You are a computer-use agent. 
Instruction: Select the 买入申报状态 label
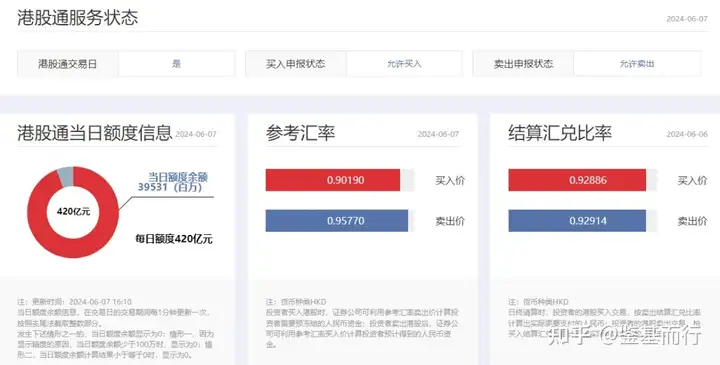point(296,64)
